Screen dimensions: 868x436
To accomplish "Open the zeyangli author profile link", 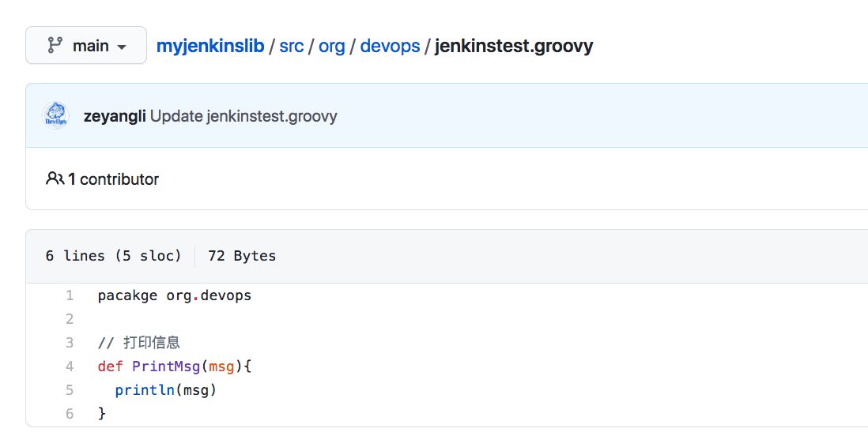I will click(115, 116).
